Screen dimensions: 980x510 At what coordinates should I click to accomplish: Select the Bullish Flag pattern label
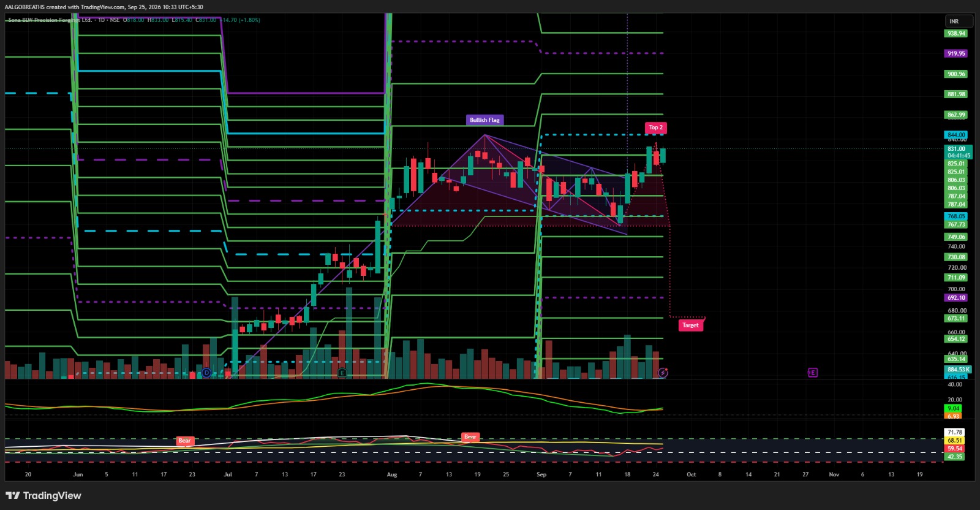point(484,120)
